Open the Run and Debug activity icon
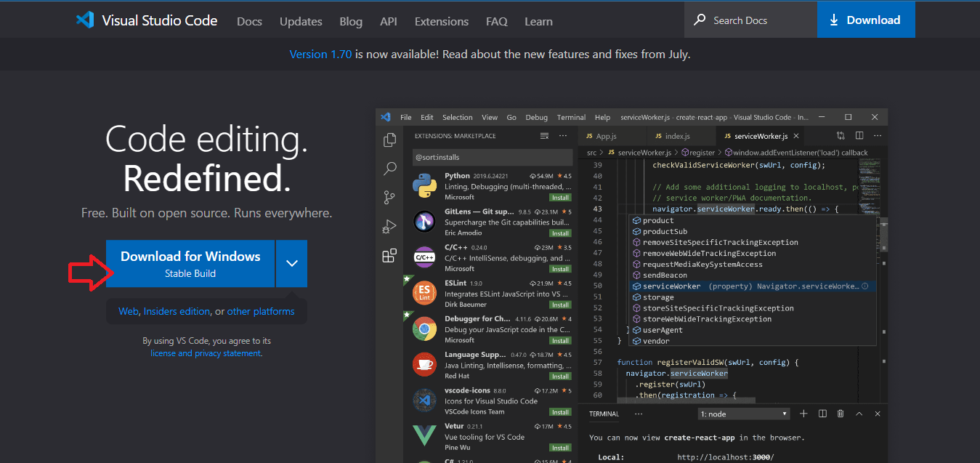 (x=390, y=226)
